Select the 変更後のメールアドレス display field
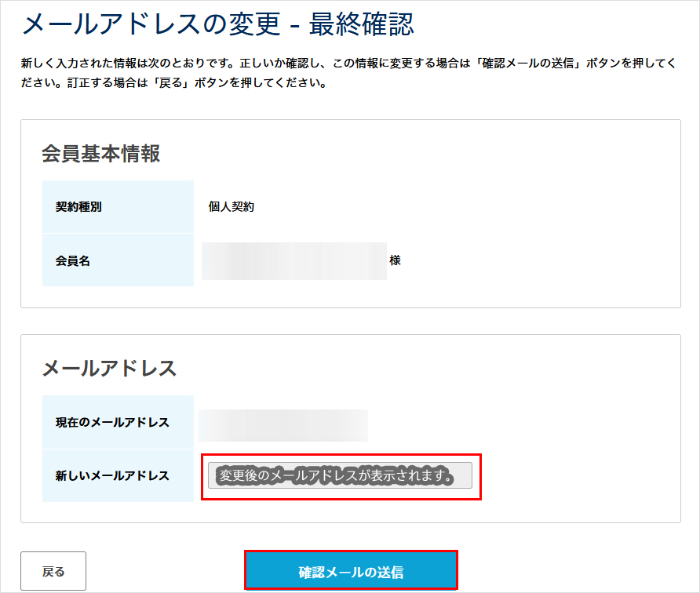The image size is (700, 593). pos(340,475)
